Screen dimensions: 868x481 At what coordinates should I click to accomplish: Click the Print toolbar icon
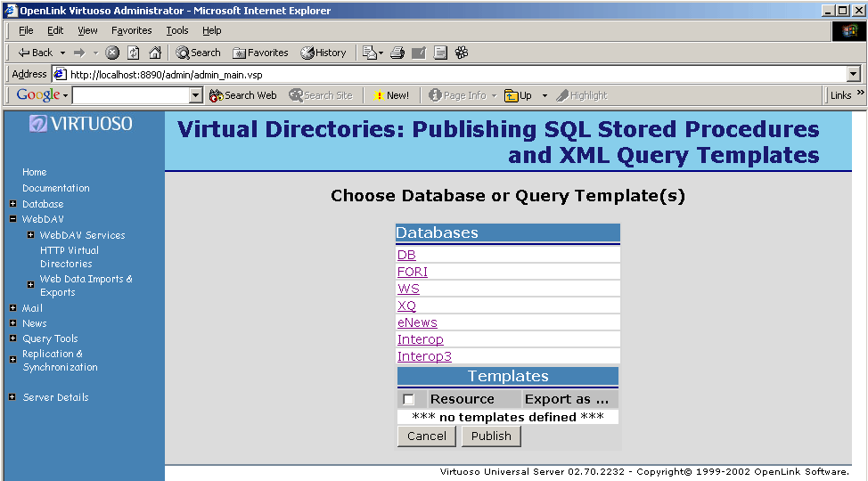click(397, 53)
